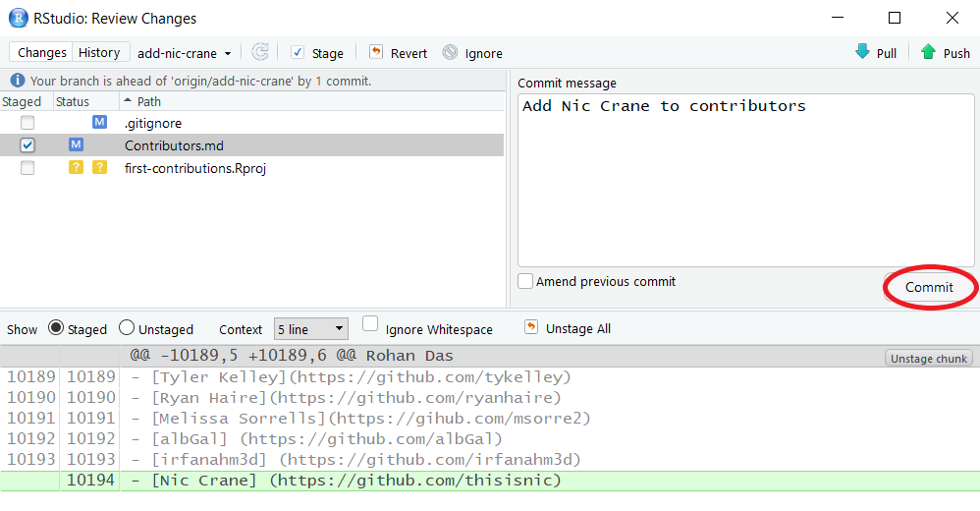Click the Tyler Kelley diff line

(490, 377)
